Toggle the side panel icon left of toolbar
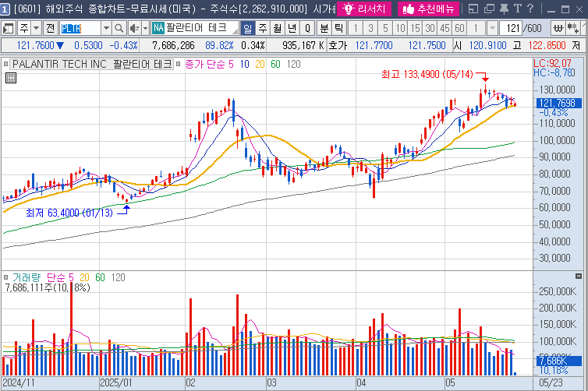588x391 pixels. pyautogui.click(x=8, y=28)
